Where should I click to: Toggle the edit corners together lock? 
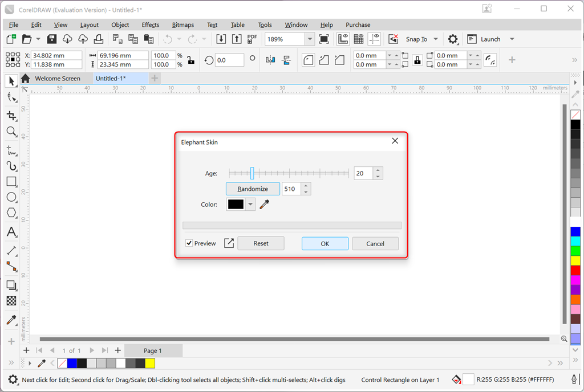click(x=417, y=60)
